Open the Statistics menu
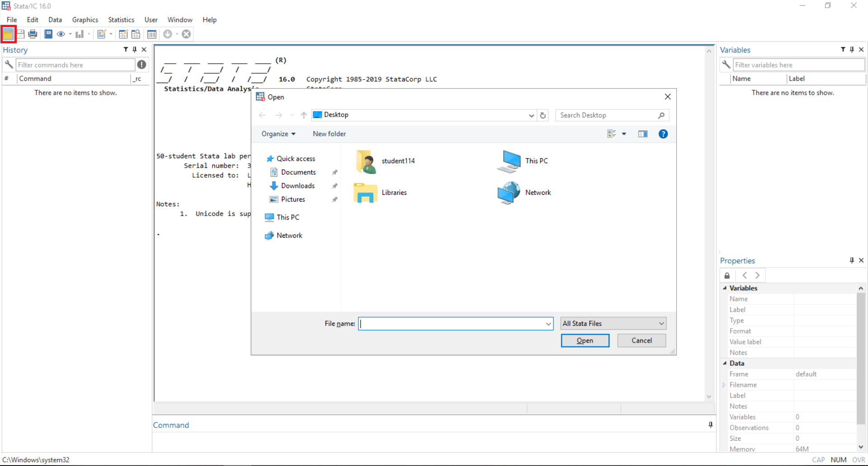 pyautogui.click(x=121, y=20)
